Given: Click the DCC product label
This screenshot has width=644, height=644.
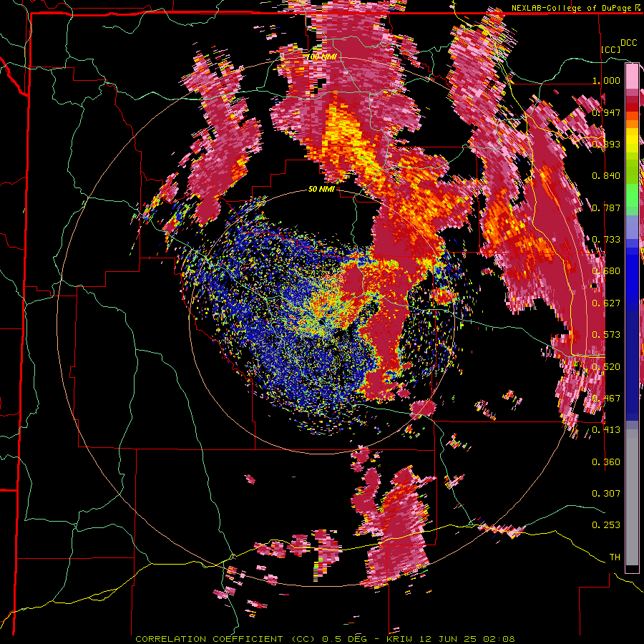Looking at the screenshot, I should tap(628, 43).
